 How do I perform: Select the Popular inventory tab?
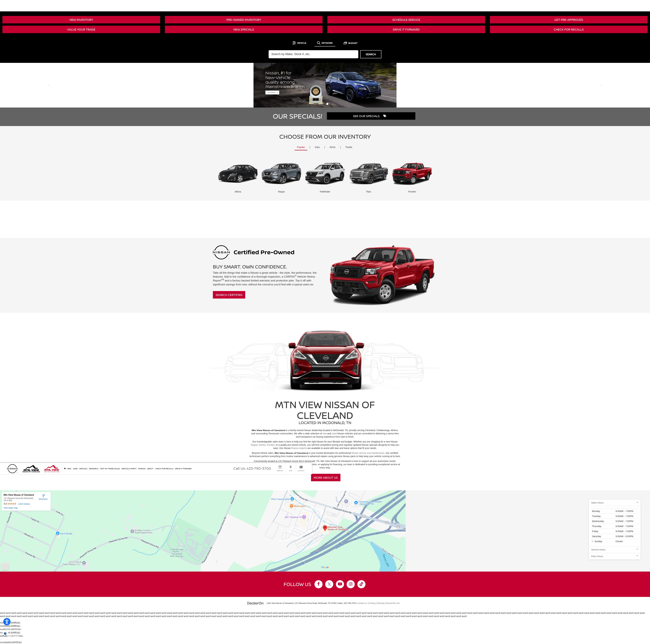(301, 147)
